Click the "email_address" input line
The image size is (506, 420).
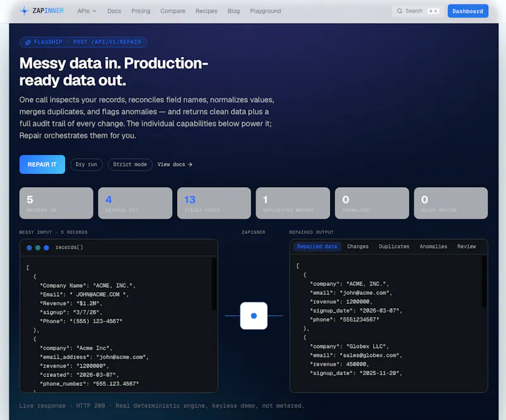[94, 357]
